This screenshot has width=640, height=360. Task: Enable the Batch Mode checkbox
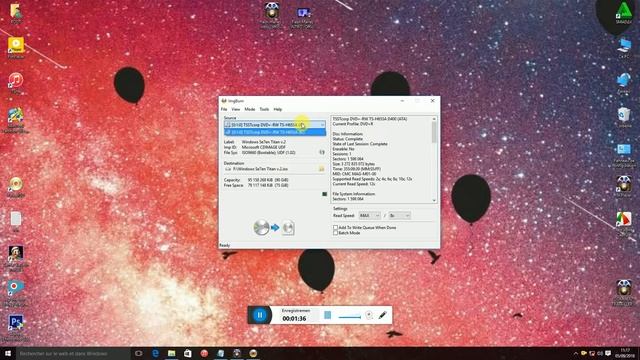pos(336,233)
